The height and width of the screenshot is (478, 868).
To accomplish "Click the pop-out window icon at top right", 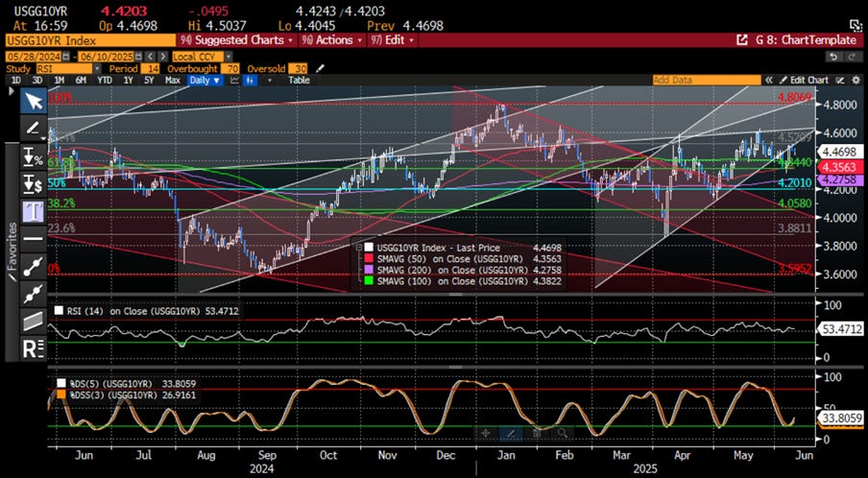I will [x=856, y=25].
